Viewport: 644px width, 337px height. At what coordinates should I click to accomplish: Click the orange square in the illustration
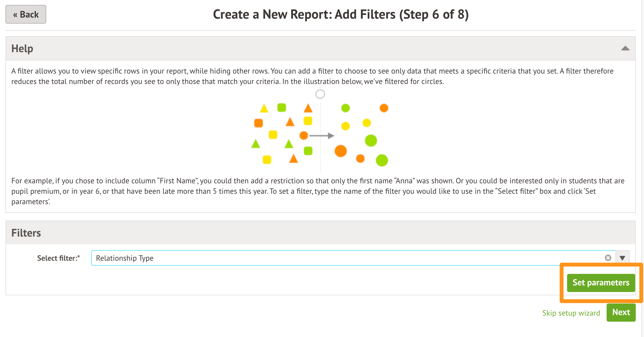click(259, 123)
